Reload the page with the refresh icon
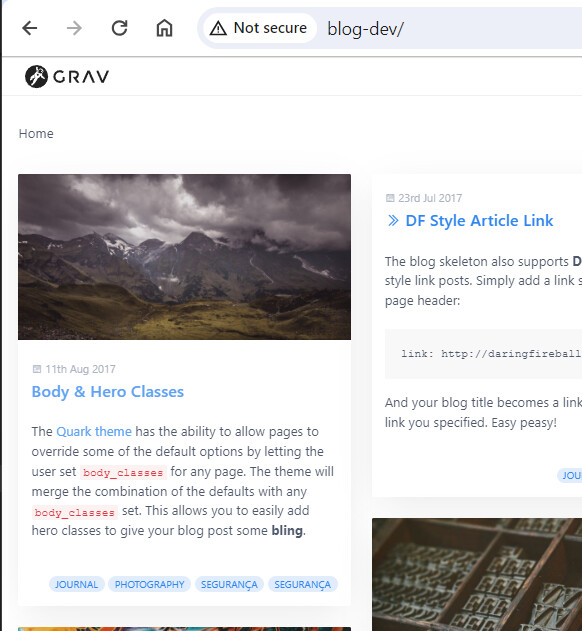This screenshot has width=582, height=631. coord(120,28)
